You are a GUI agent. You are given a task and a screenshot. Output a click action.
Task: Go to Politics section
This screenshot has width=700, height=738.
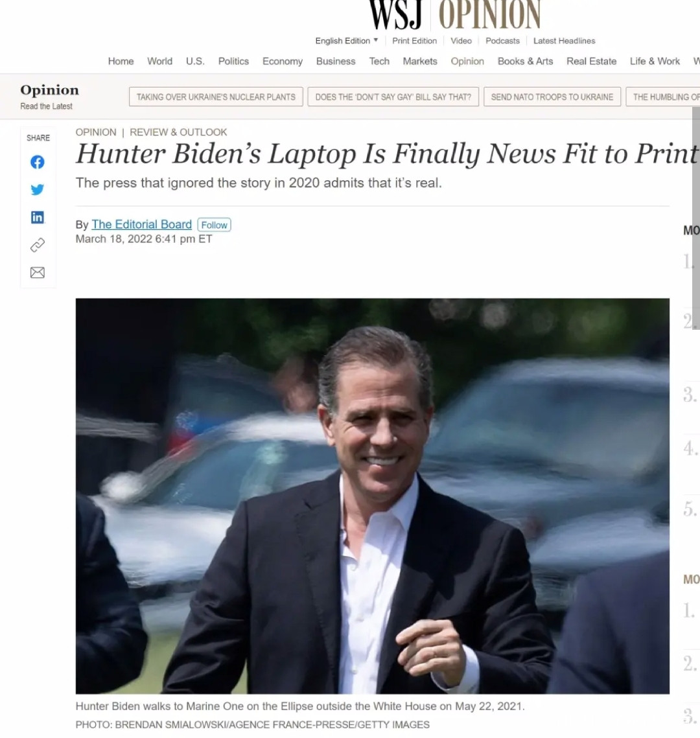pos(233,61)
